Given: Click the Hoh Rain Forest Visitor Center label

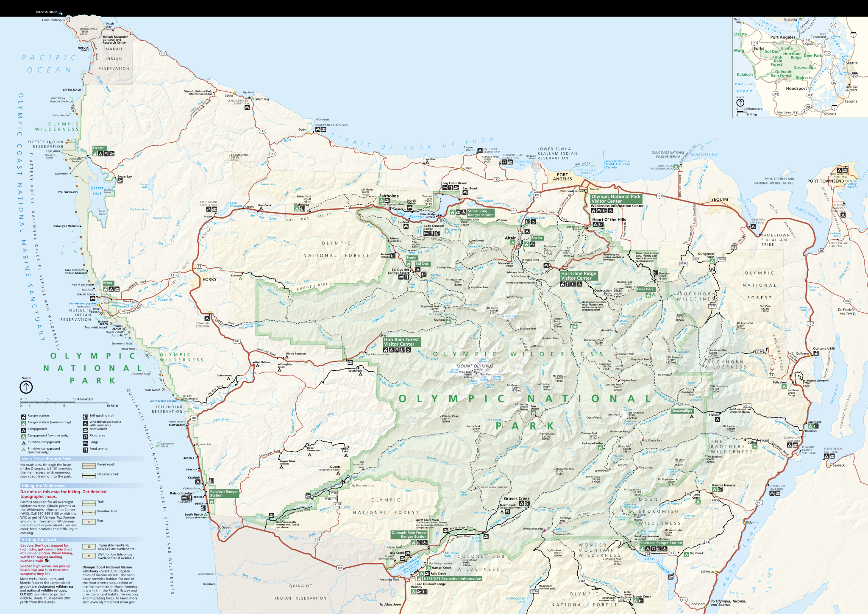Looking at the screenshot, I should (x=401, y=342).
